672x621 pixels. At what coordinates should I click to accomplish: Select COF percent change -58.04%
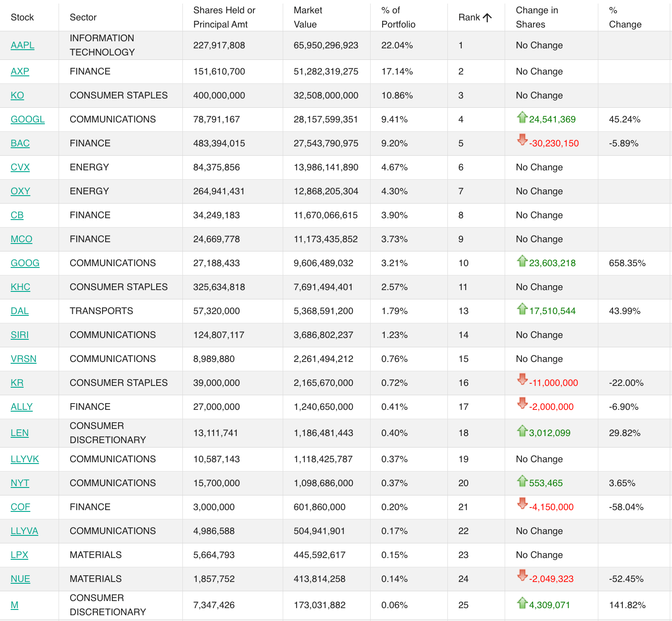pos(626,507)
